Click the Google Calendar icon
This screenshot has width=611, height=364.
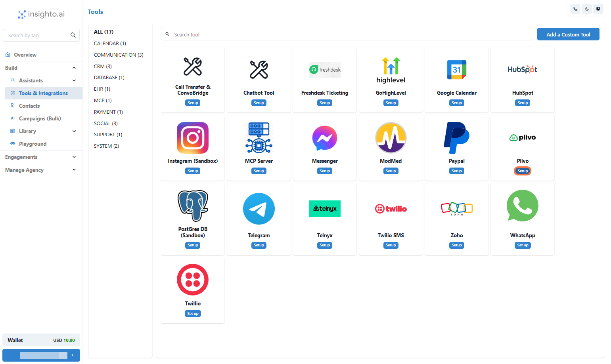pyautogui.click(x=457, y=70)
